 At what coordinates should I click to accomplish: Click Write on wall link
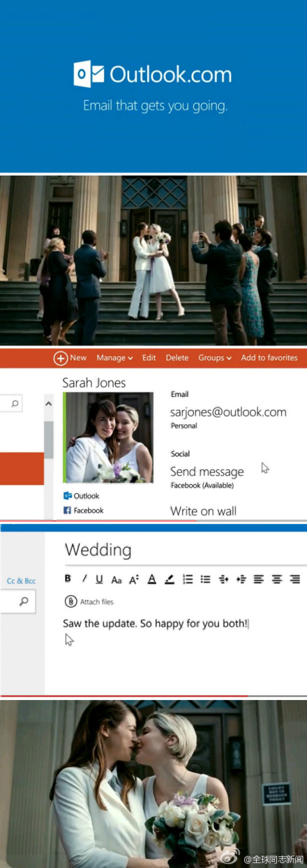(203, 511)
